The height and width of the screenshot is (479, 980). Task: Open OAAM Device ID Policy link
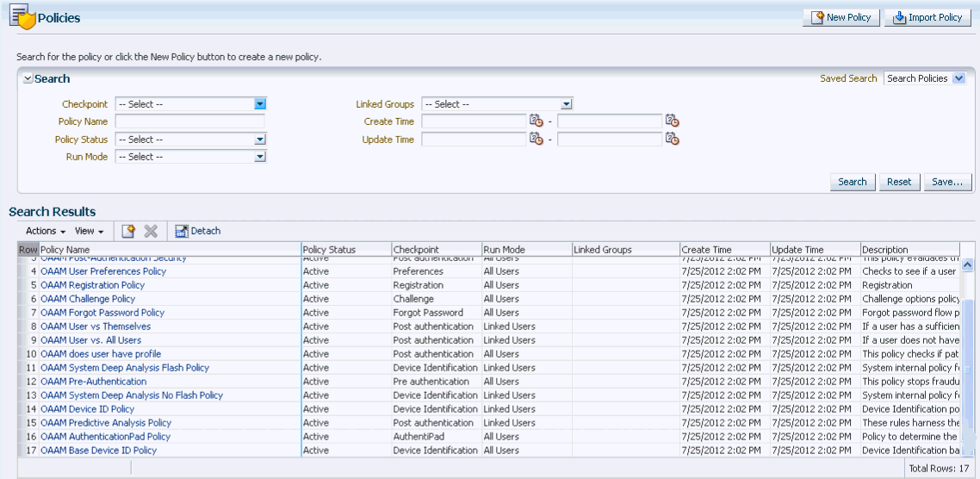coord(88,409)
